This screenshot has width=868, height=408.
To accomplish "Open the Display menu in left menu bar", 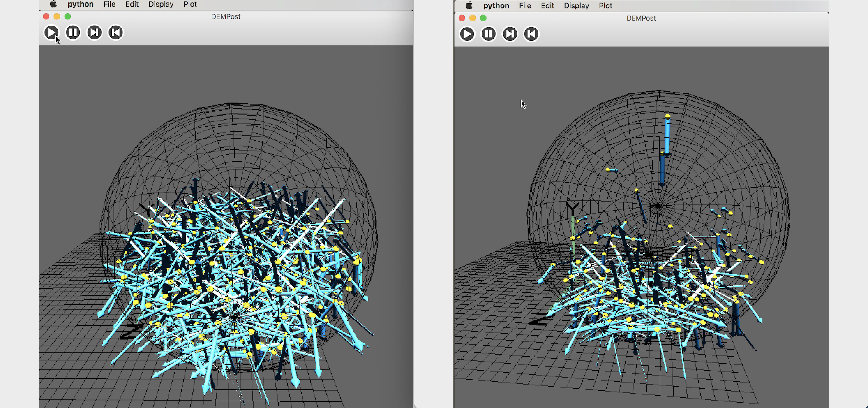I will pos(161,4).
